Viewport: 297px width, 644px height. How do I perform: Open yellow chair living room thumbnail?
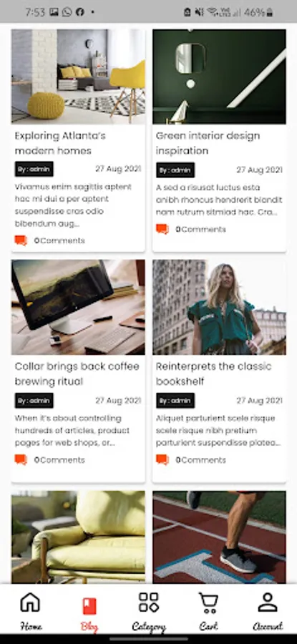[x=78, y=77]
